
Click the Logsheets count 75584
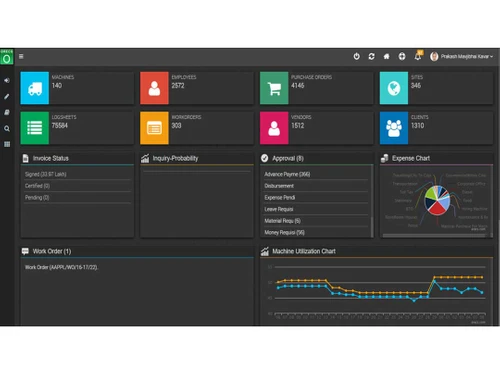59,126
